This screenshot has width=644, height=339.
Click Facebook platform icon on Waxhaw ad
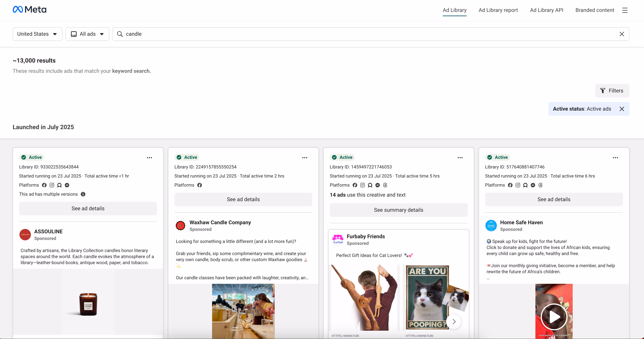coord(199,185)
